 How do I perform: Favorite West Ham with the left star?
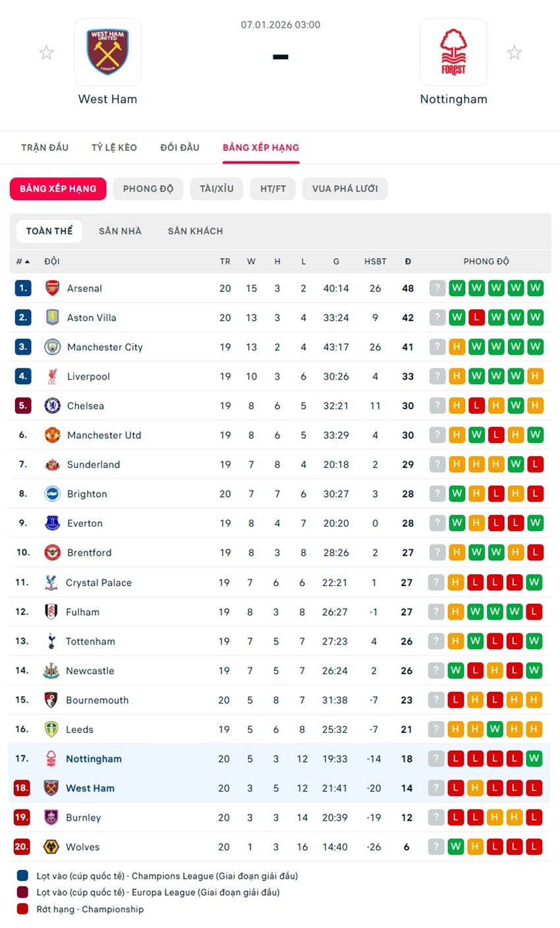coord(46,53)
